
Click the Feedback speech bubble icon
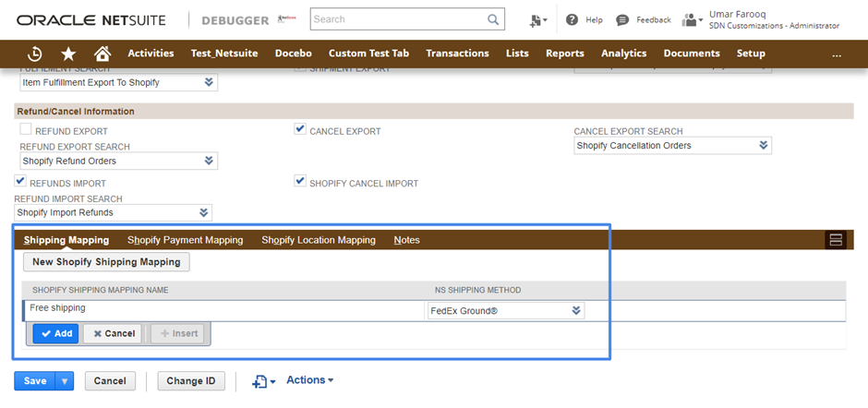point(622,20)
